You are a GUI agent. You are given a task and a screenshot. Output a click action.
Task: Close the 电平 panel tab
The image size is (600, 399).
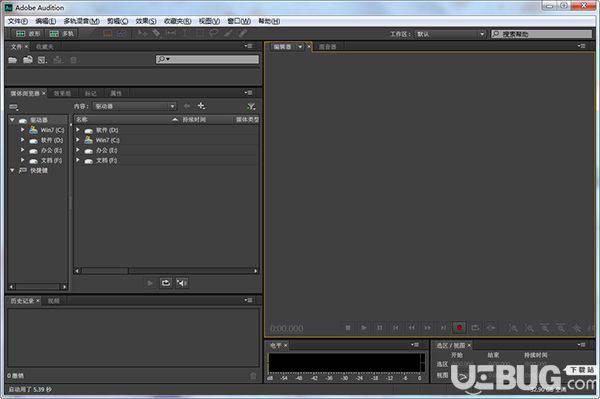pos(285,345)
